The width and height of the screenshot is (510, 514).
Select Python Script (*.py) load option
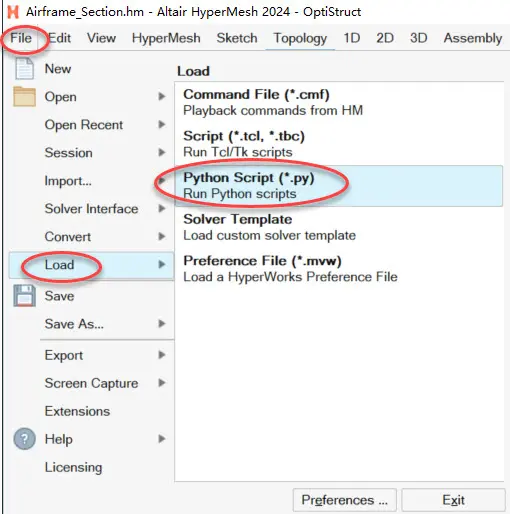[x=338, y=186]
